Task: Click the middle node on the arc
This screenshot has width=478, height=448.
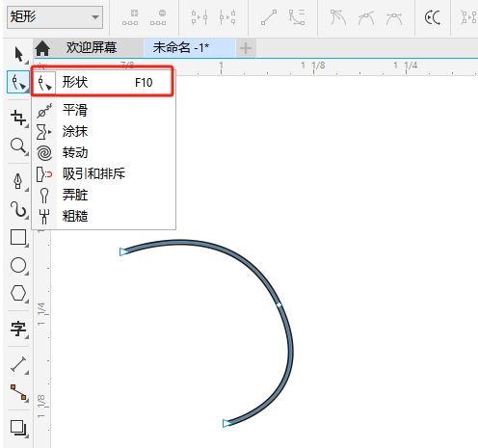Action: [x=279, y=304]
